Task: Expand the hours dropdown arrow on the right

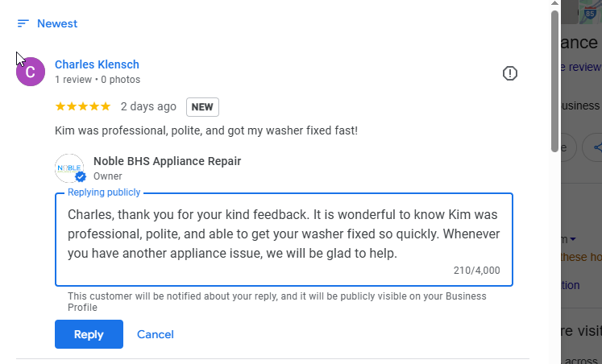Action: (x=573, y=239)
